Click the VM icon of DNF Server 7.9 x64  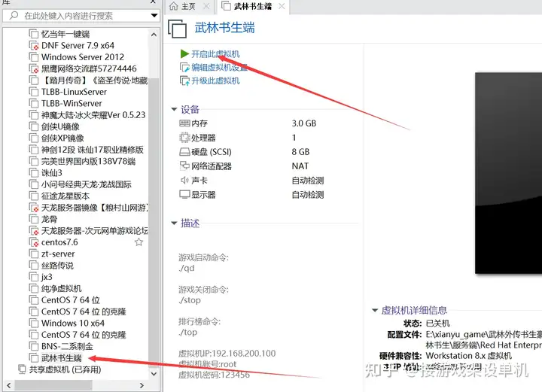point(34,46)
